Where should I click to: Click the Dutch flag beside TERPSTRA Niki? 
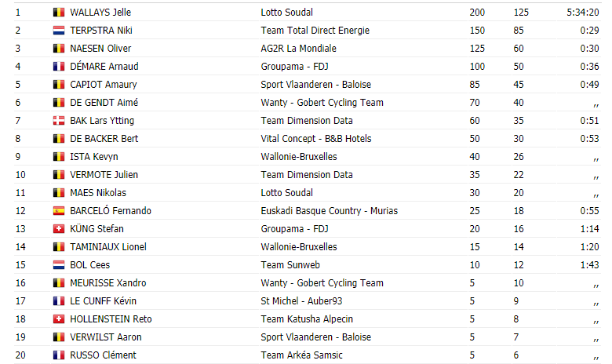[59, 31]
